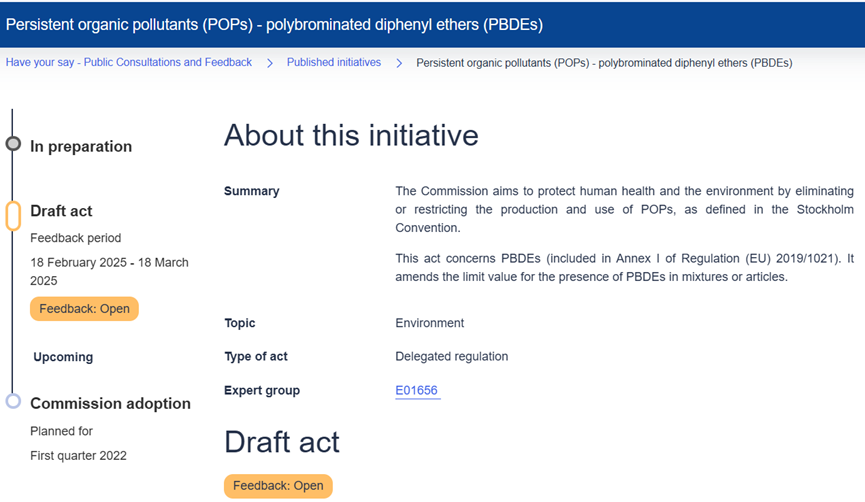Click the feedback period dates text

[x=109, y=272]
